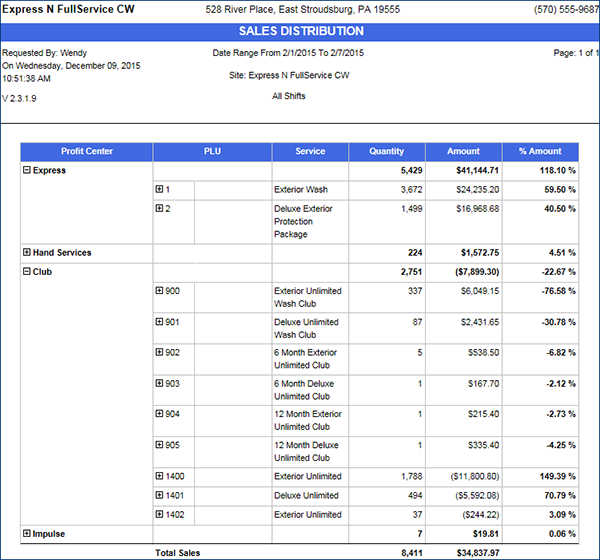
Task: Expand PLU 903 plus icon
Action: tap(159, 384)
